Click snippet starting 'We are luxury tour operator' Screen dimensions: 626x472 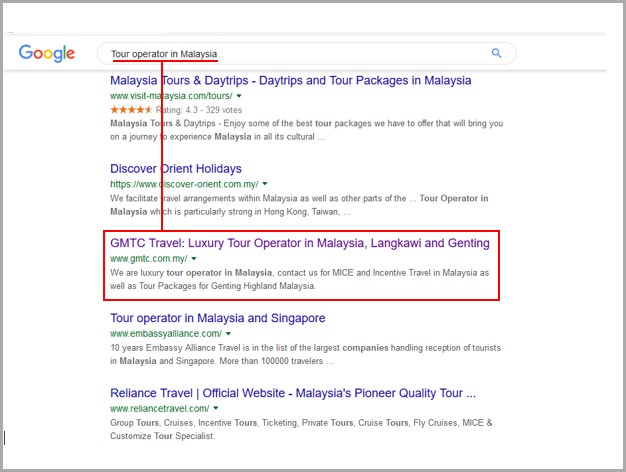(299, 280)
